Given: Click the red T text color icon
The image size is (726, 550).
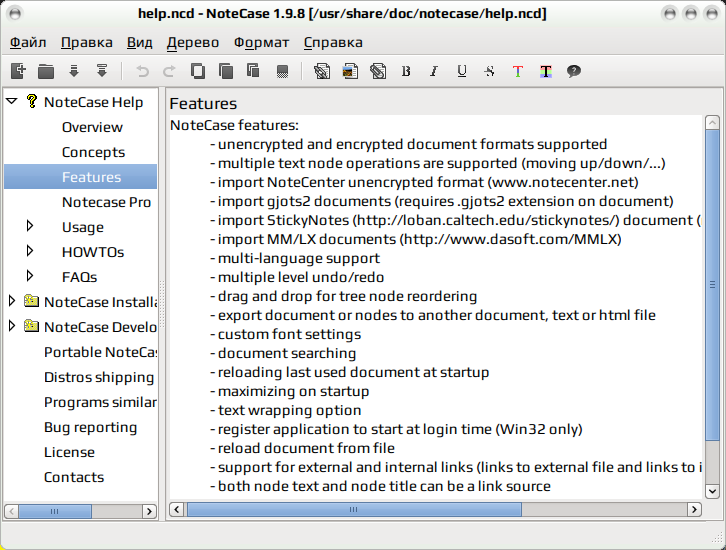Looking at the screenshot, I should (x=518, y=71).
